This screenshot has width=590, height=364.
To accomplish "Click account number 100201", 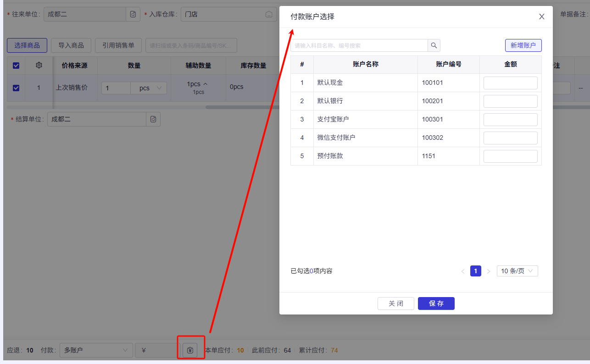I will (433, 101).
